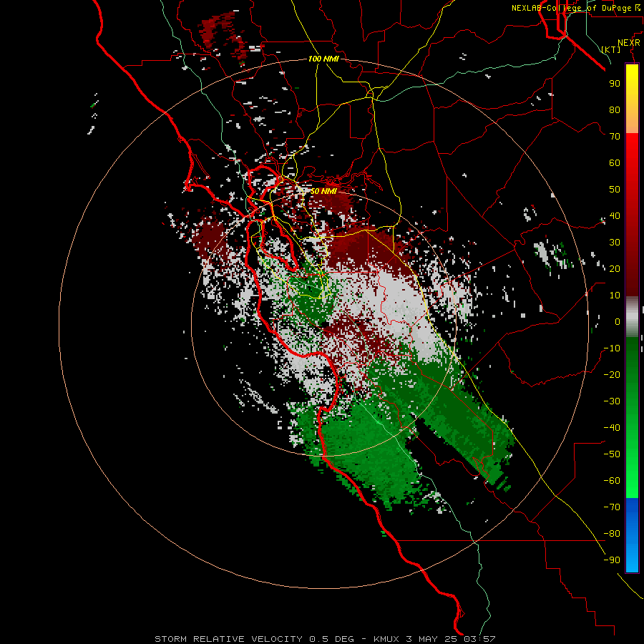Click the "[KT]" units label above the color scale

(611, 49)
